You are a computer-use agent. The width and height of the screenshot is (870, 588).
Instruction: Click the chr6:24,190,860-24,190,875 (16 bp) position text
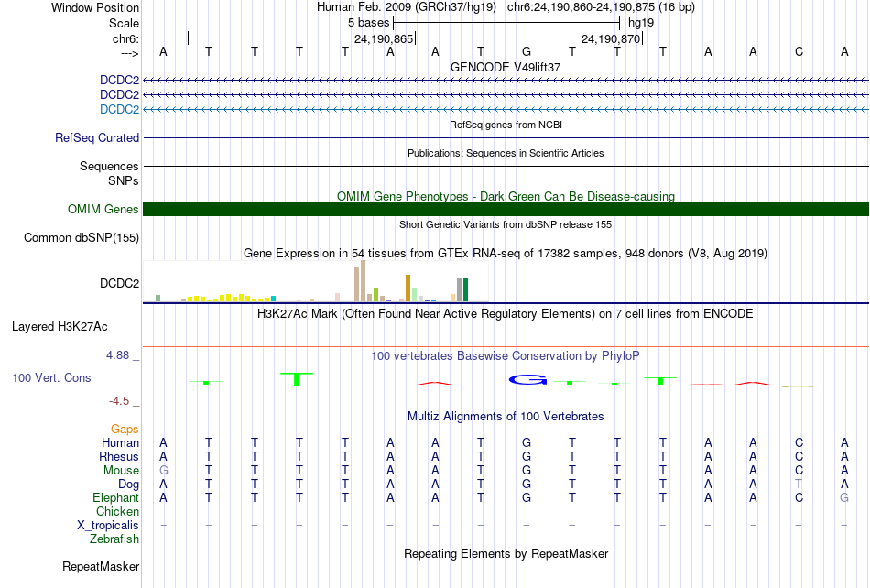tap(601, 7)
